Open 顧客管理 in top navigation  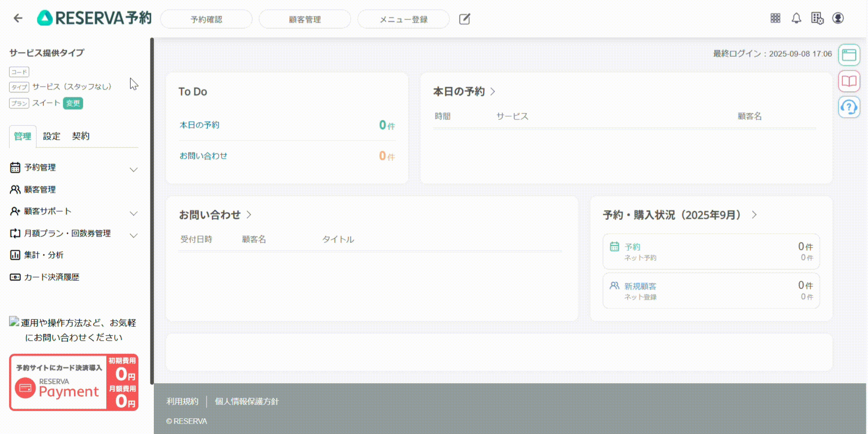(x=305, y=19)
